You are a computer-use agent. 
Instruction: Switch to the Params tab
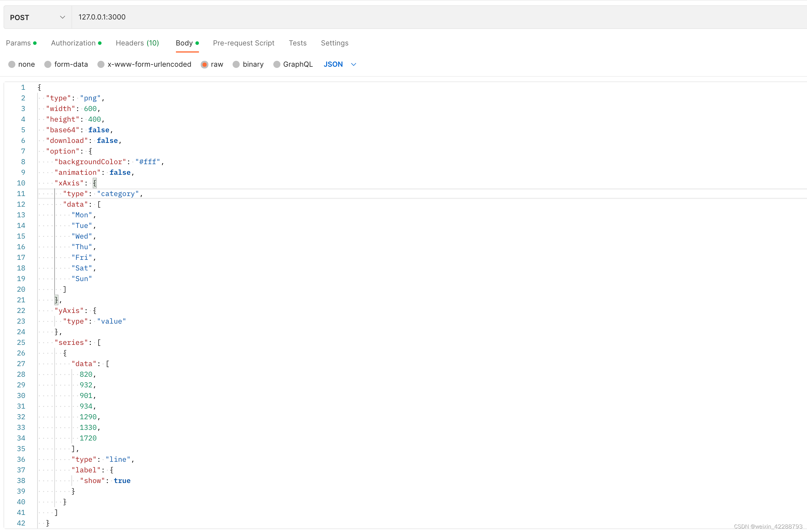pos(19,43)
